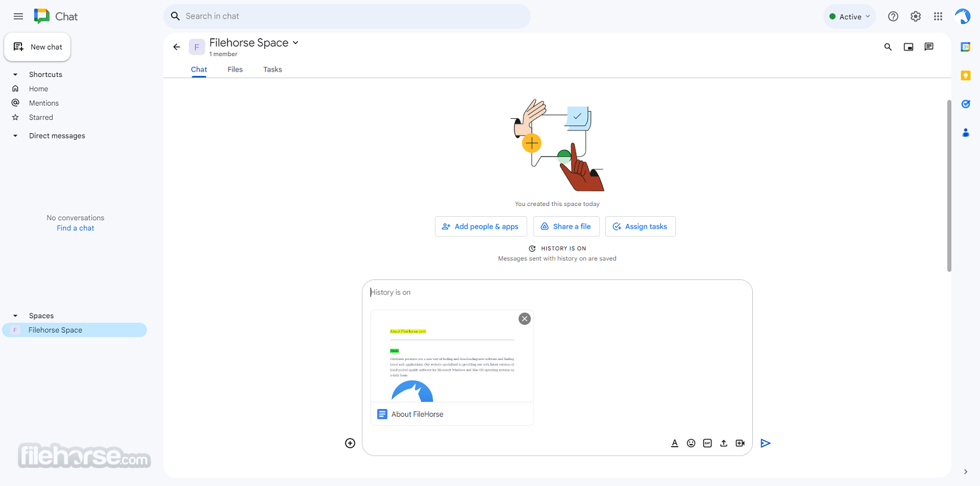Click the message input 'History is on'
This screenshot has height=486, width=980.
click(x=556, y=293)
